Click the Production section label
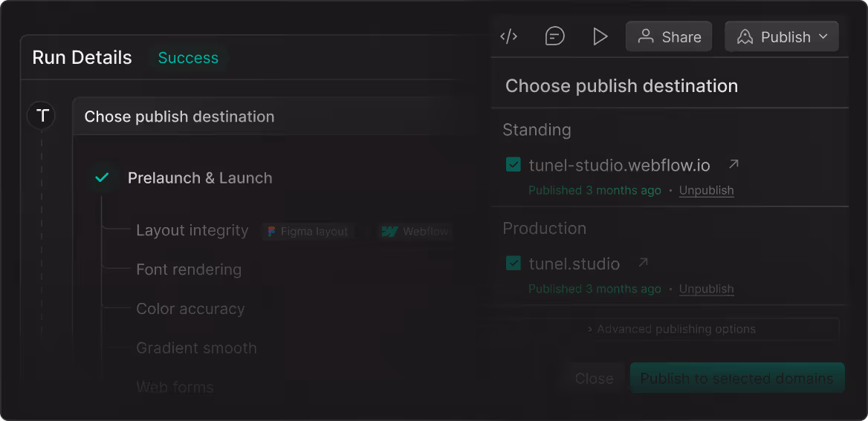This screenshot has height=421, width=868. coord(544,228)
